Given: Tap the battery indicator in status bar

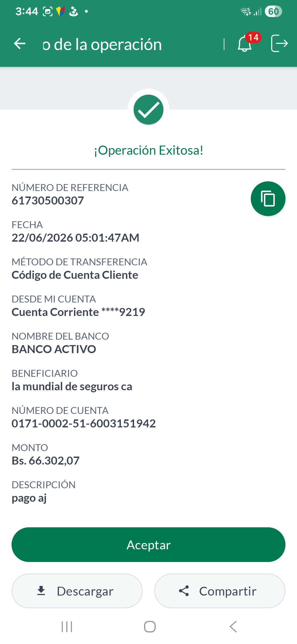Looking at the screenshot, I should (273, 12).
